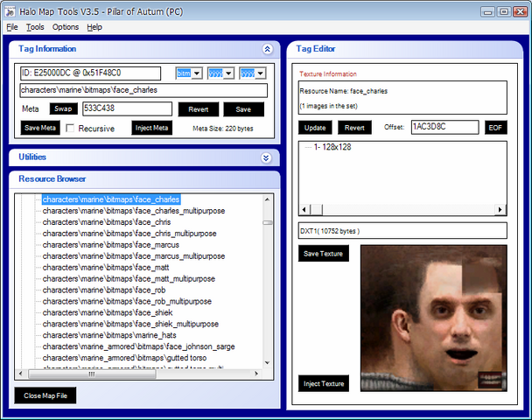The height and width of the screenshot is (420, 532).
Task: Click the Close Map File button
Action: pos(45,395)
